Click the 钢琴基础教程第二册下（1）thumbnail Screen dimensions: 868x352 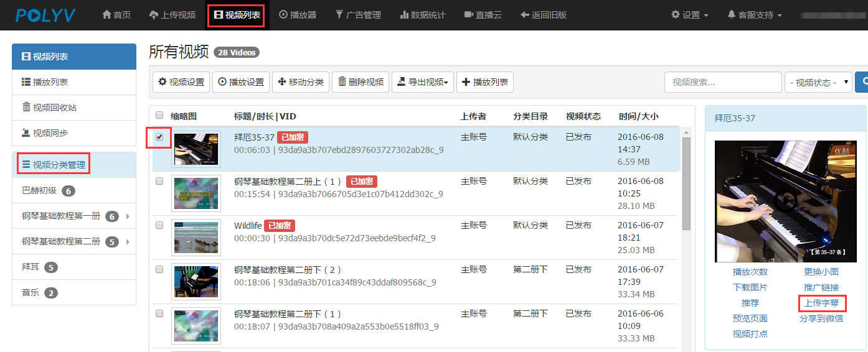coord(196,326)
